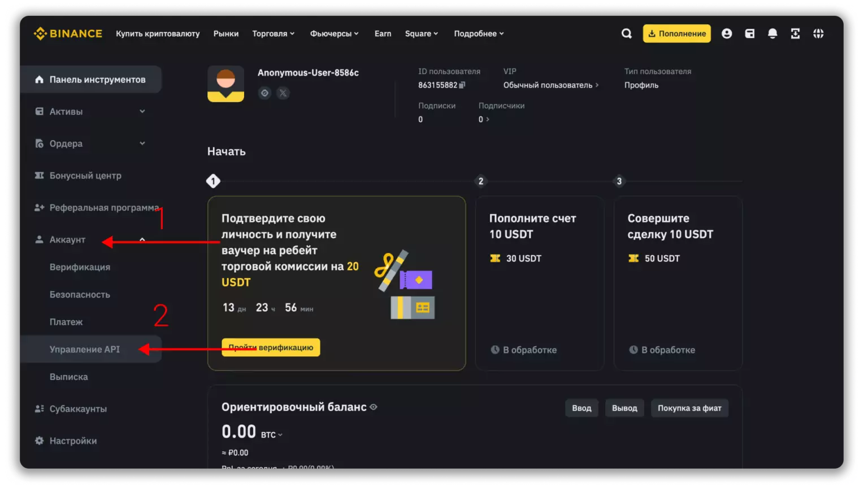Open Панель инструментов in sidebar
This screenshot has height=488, width=868.
click(91, 79)
